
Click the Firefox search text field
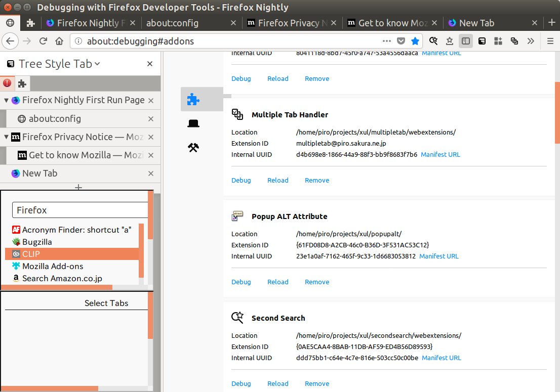[x=80, y=210]
